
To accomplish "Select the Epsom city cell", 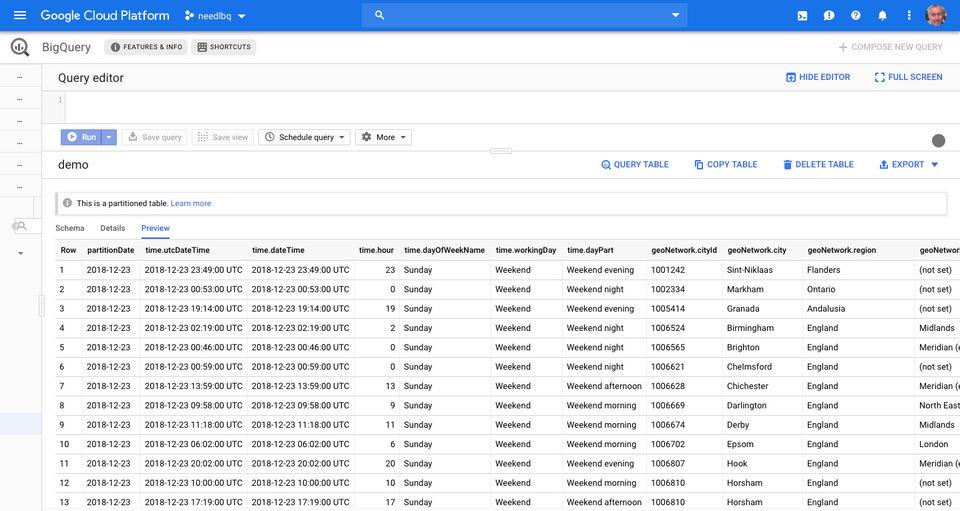I will point(740,444).
